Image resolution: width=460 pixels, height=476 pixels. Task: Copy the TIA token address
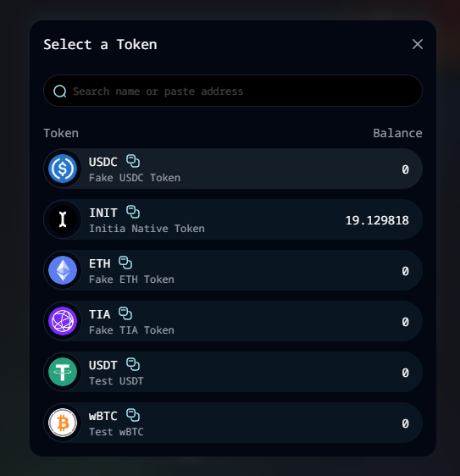click(125, 313)
